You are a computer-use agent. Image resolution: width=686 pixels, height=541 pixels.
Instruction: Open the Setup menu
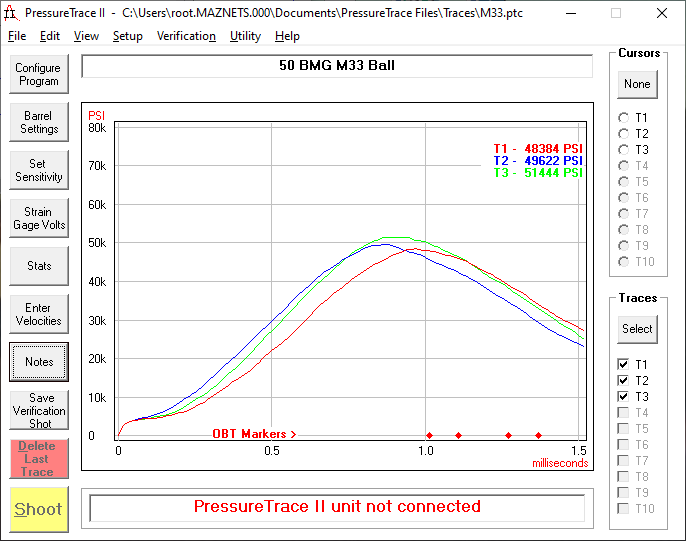point(127,36)
